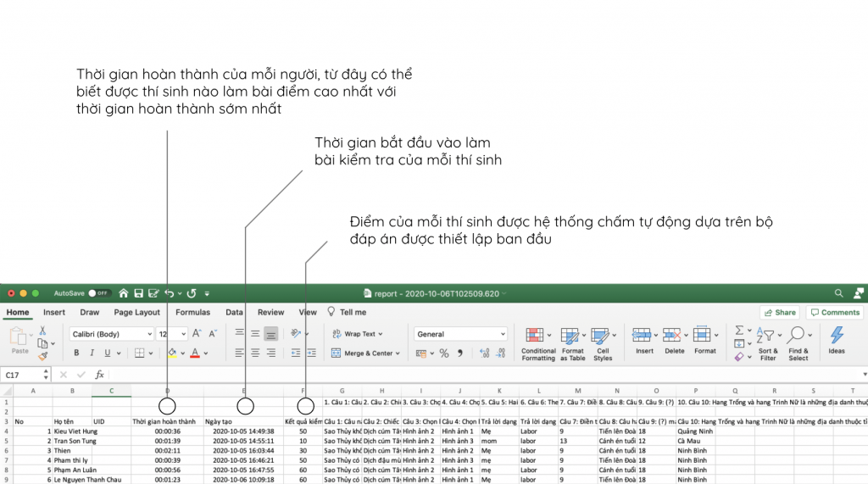Toggle Middle Align

pos(255,333)
